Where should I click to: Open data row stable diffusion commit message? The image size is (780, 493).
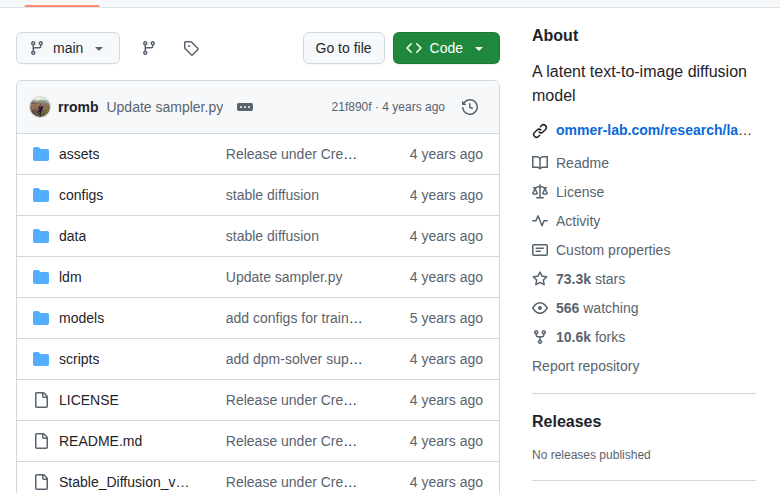272,236
